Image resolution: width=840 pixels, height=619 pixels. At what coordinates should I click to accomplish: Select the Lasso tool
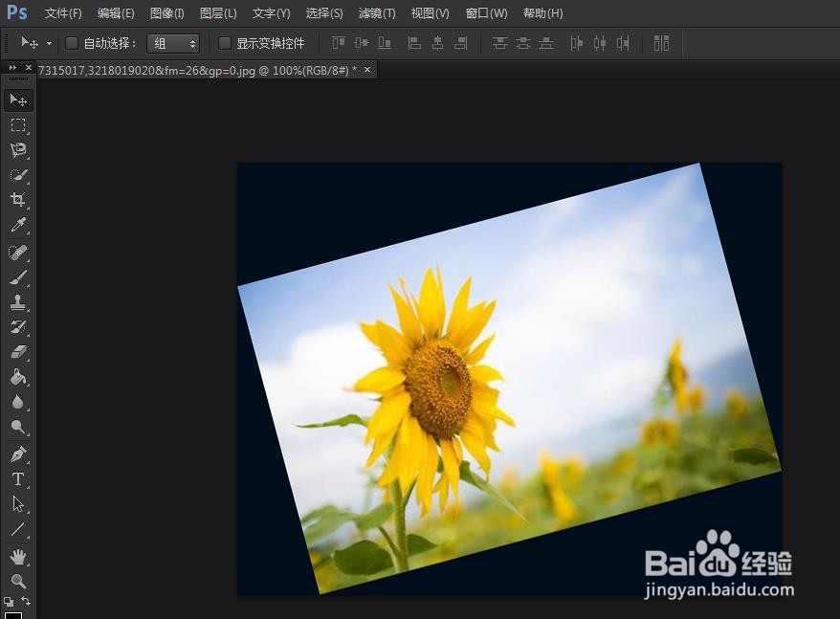coord(18,149)
